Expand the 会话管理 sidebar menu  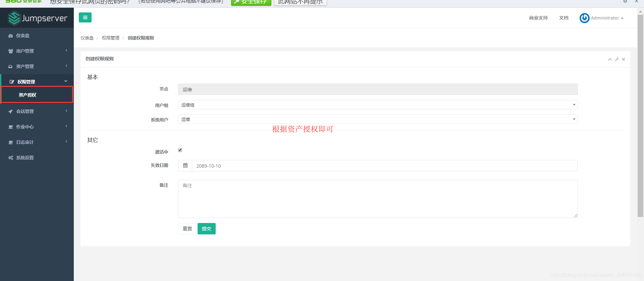point(37,111)
